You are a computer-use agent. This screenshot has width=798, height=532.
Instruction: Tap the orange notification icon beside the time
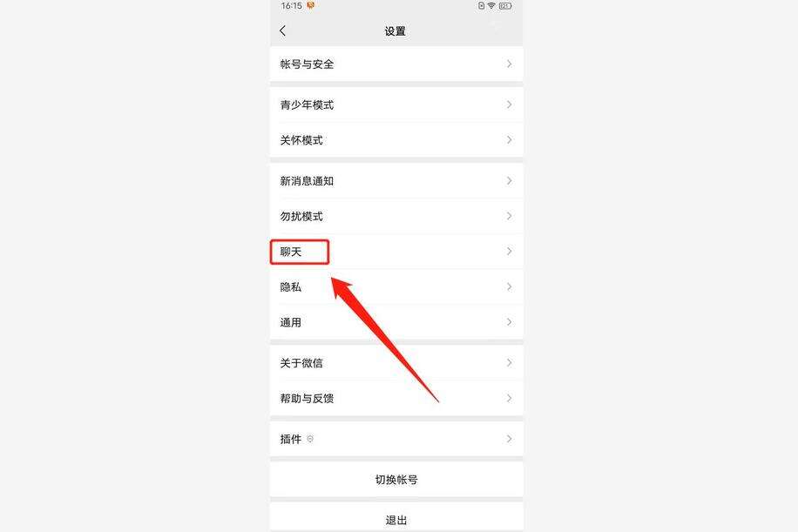pos(310,5)
